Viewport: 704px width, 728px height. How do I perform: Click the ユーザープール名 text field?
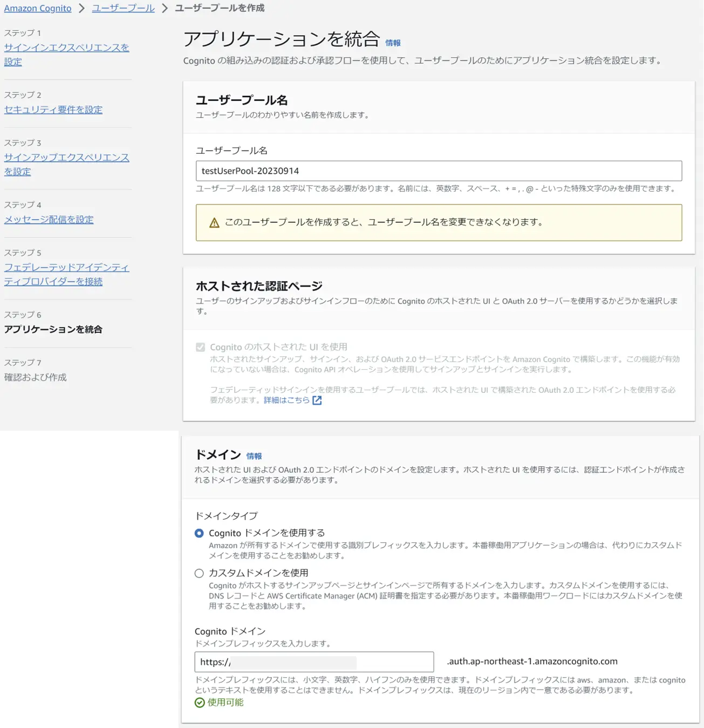coord(439,171)
